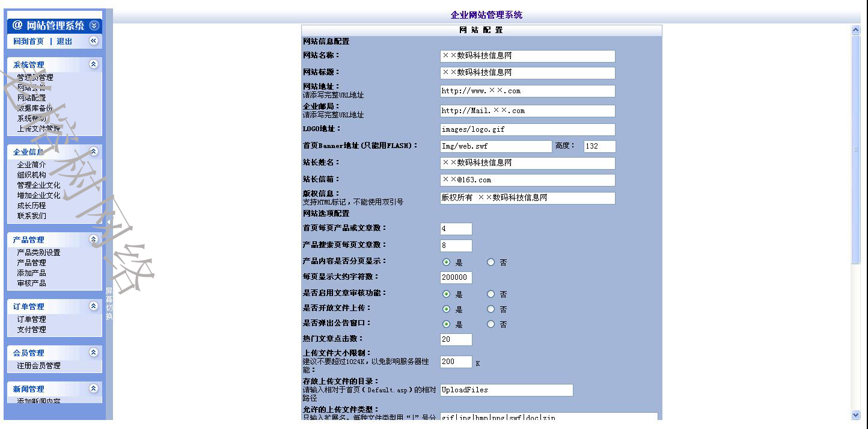Select 是 for 是否启用文章审核功能
Screen dimensions: 868x429
tap(446, 294)
